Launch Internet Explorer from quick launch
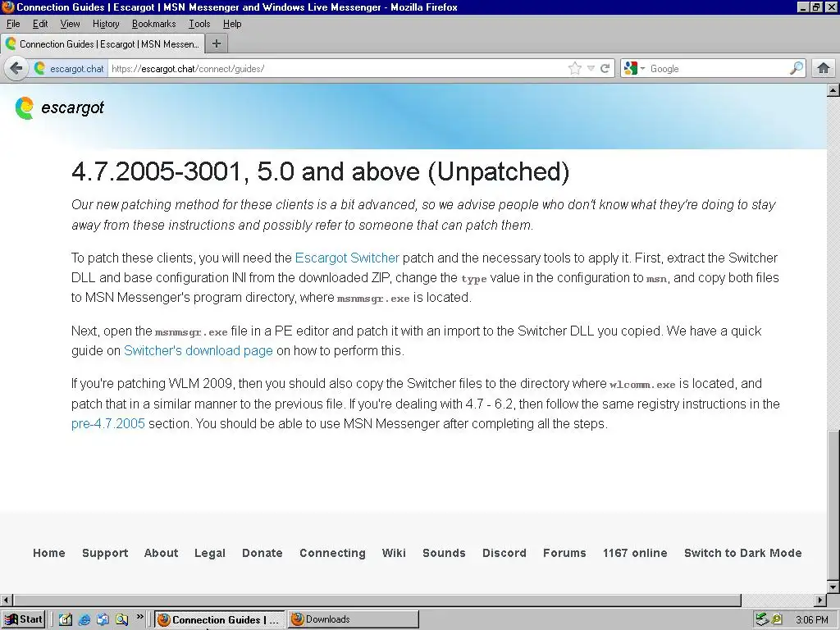 click(x=84, y=619)
